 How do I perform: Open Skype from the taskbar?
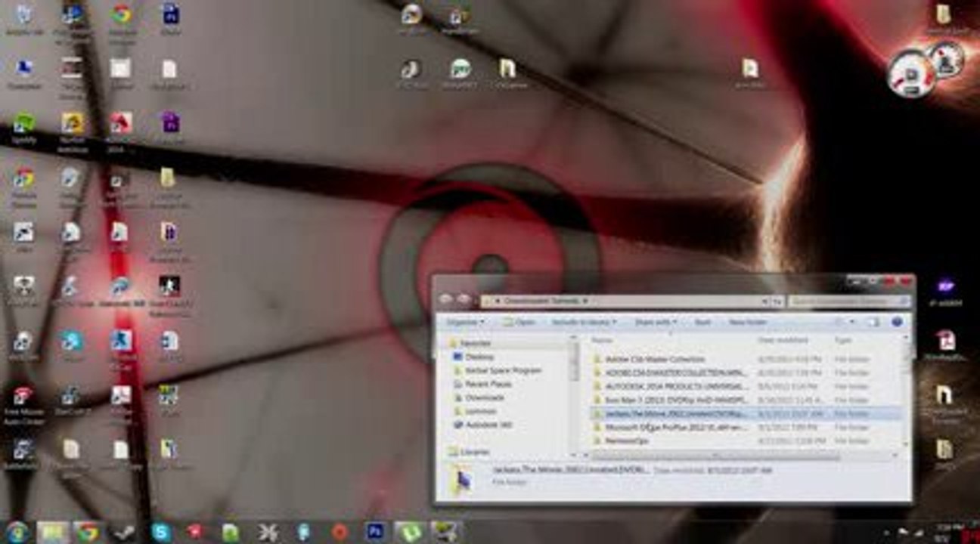click(x=160, y=532)
